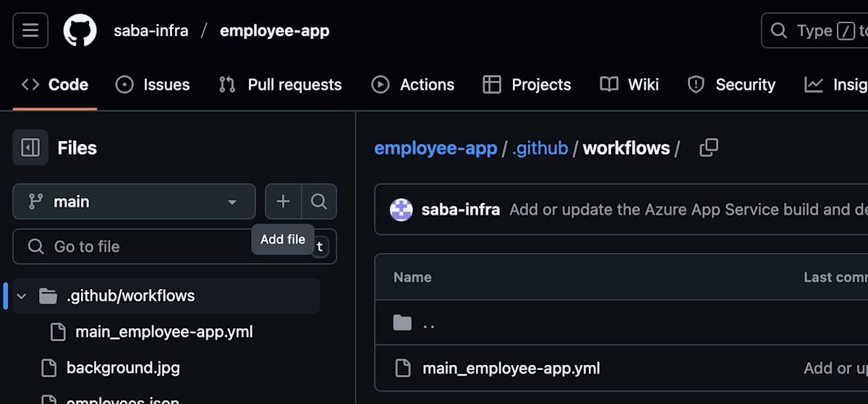The height and width of the screenshot is (404, 868).
Task: Open saba-infra commit author link
Action: [461, 210]
